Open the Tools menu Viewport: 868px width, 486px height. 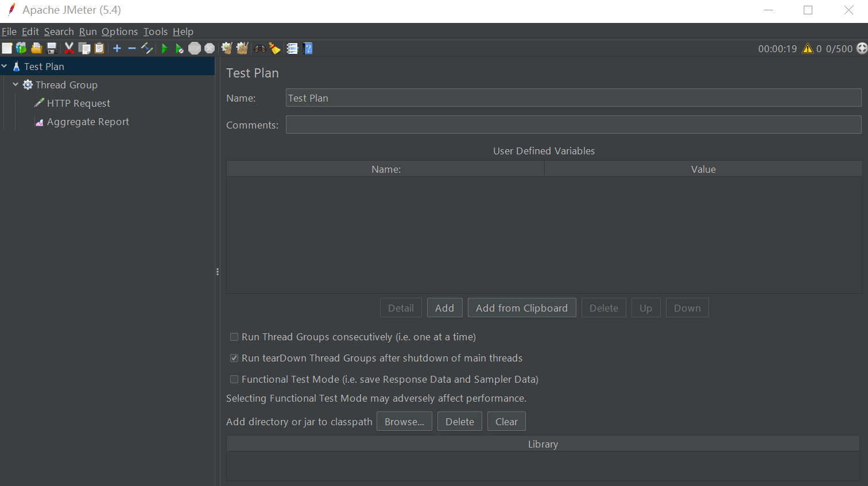point(156,32)
